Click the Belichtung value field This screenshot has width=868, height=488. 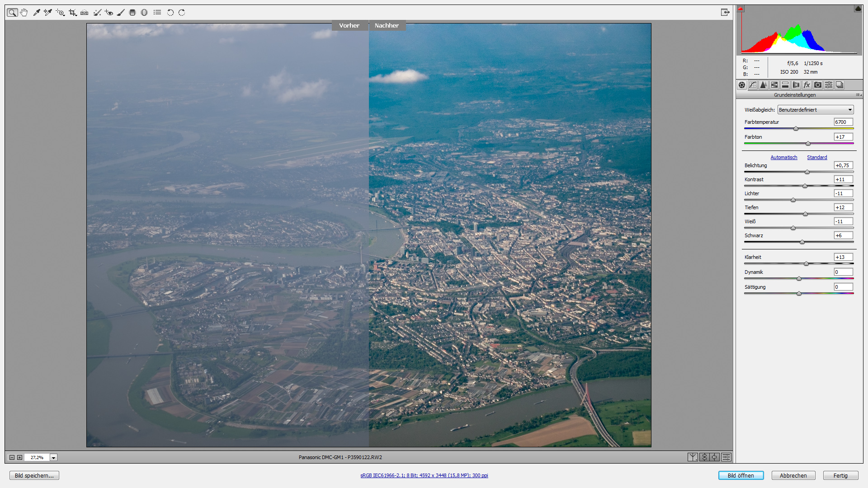pos(844,165)
